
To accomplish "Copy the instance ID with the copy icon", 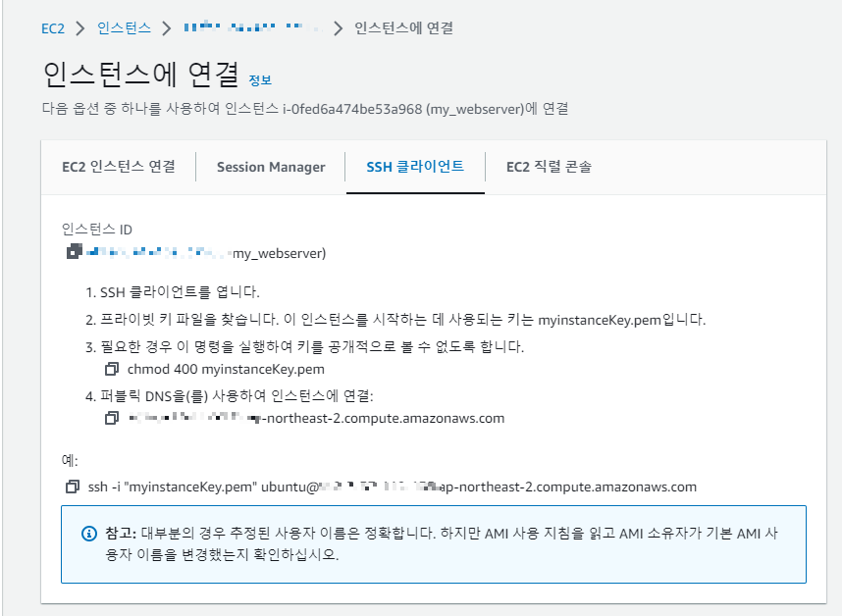I will [x=75, y=251].
